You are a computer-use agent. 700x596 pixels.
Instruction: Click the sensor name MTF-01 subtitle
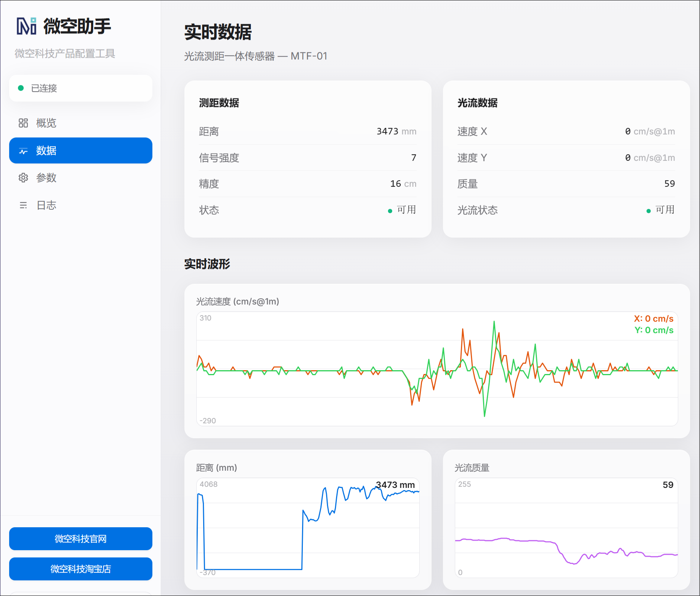coord(256,56)
